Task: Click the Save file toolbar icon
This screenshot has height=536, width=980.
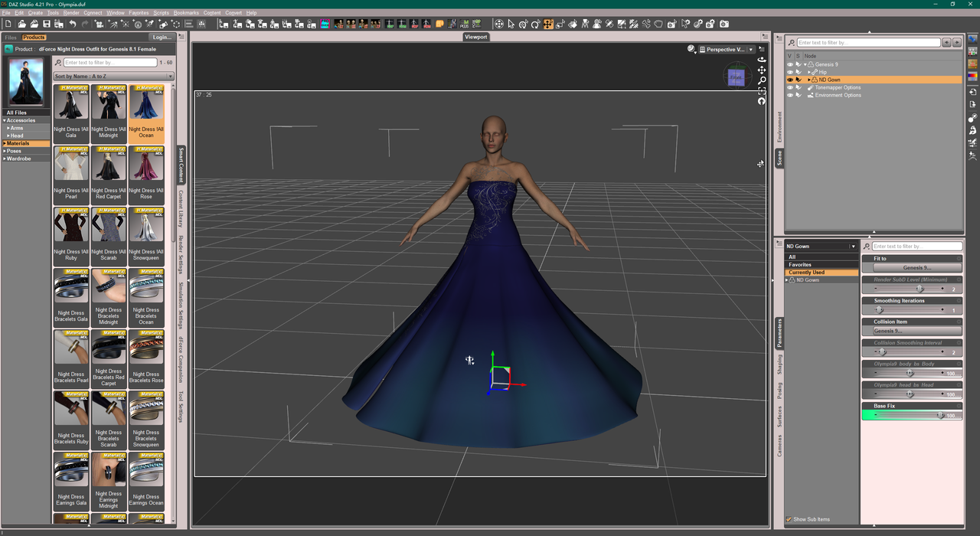Action: coord(47,25)
